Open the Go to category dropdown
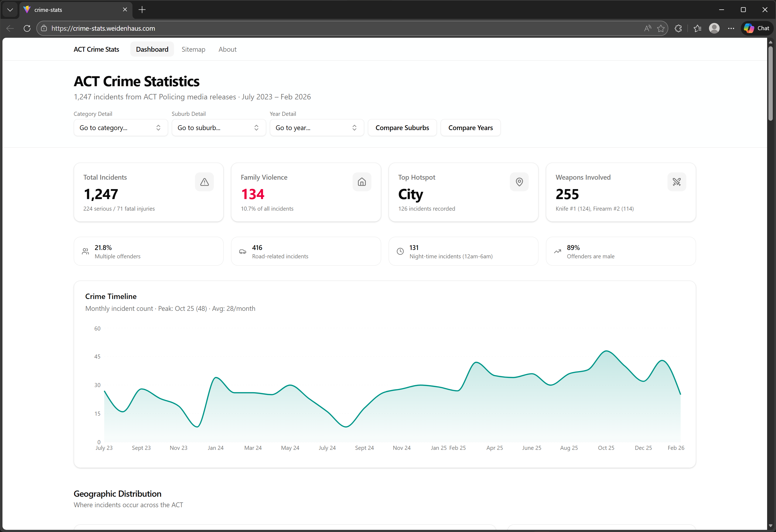The height and width of the screenshot is (532, 776). pyautogui.click(x=121, y=128)
